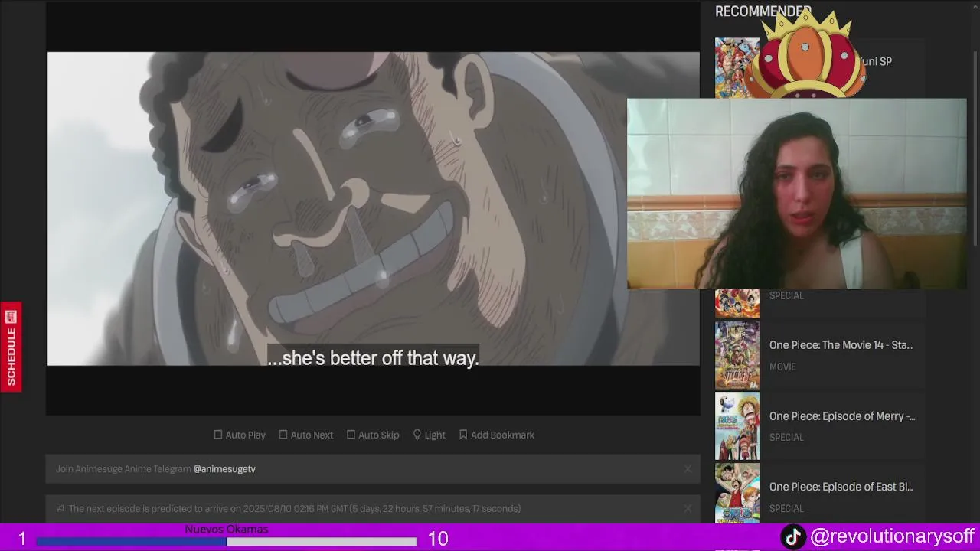Open the @animesugetv Telegram link

(224, 469)
